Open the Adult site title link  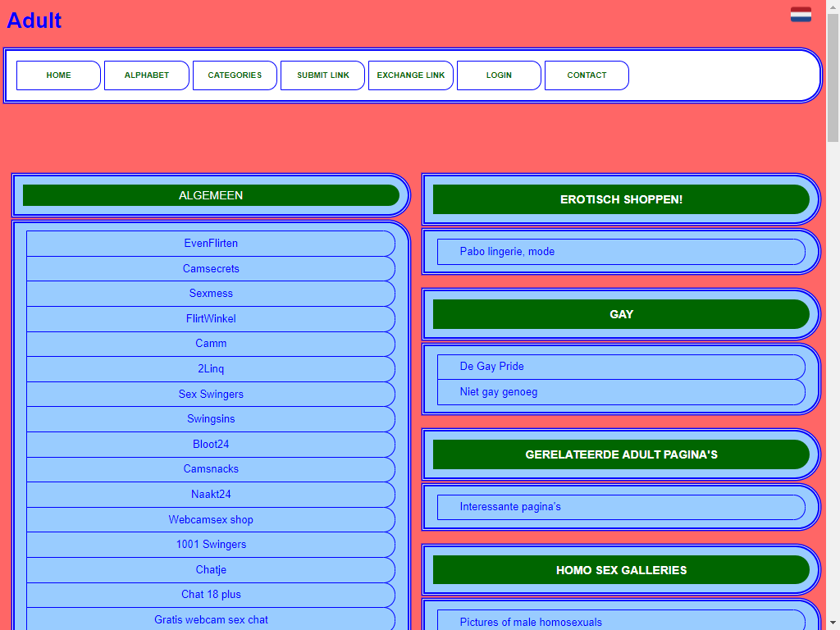coord(34,21)
